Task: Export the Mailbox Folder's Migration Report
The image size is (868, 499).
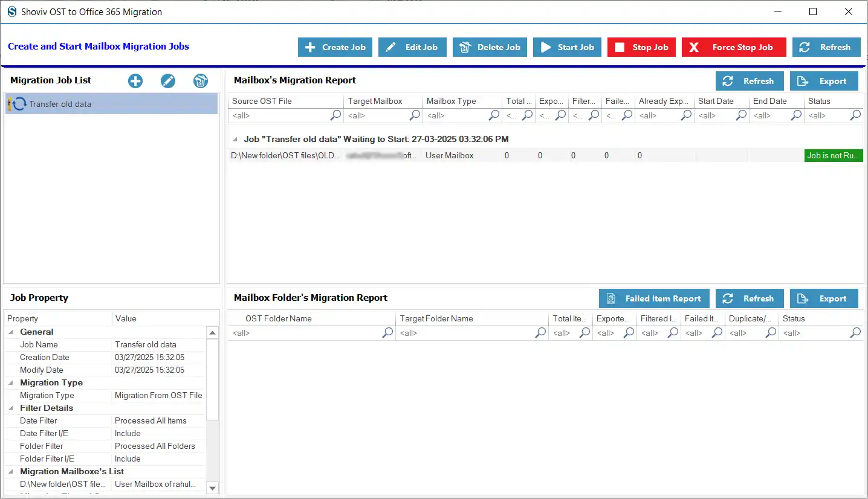Action: click(824, 298)
